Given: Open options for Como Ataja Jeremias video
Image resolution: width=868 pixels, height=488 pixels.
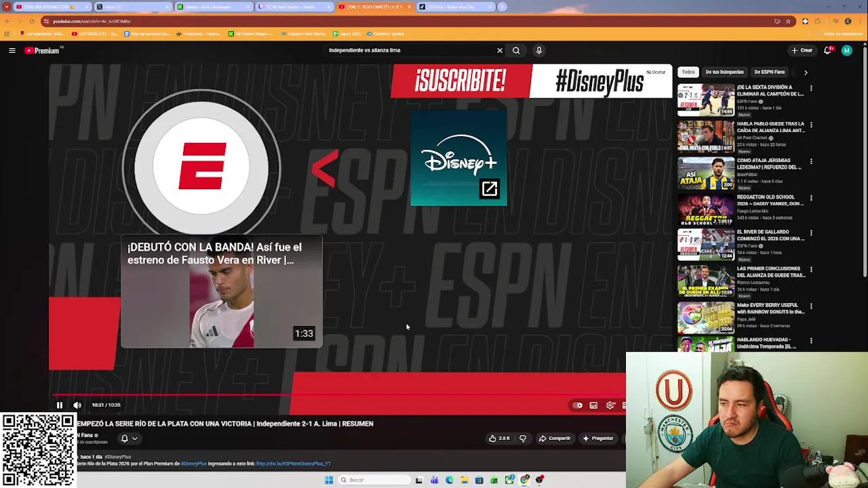Looking at the screenshot, I should pos(811,161).
